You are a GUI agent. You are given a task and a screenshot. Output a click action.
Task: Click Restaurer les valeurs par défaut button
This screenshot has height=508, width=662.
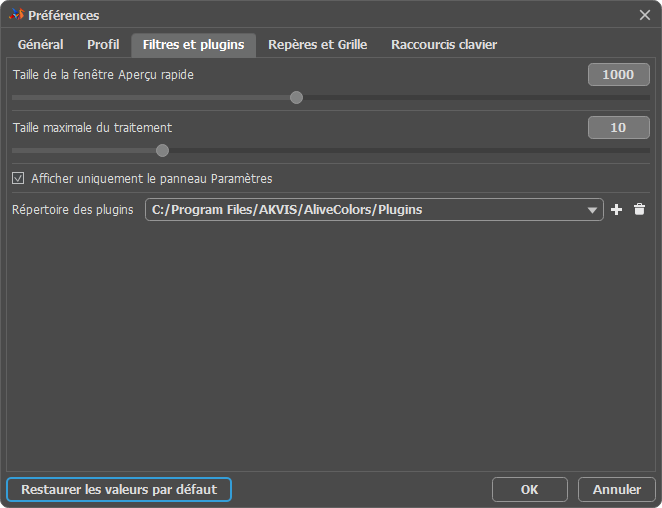(x=119, y=489)
